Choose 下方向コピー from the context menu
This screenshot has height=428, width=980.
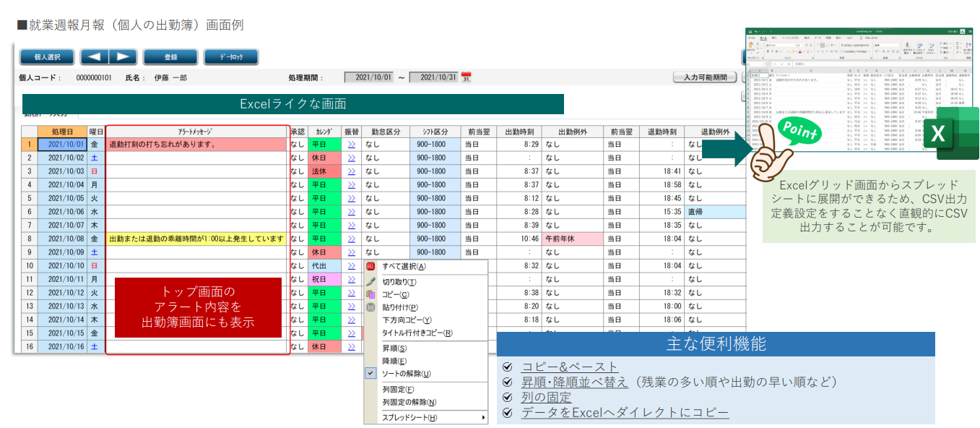point(407,320)
